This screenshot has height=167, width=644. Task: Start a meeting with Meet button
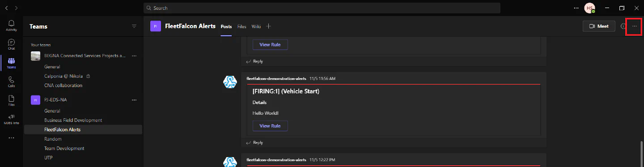tap(599, 26)
